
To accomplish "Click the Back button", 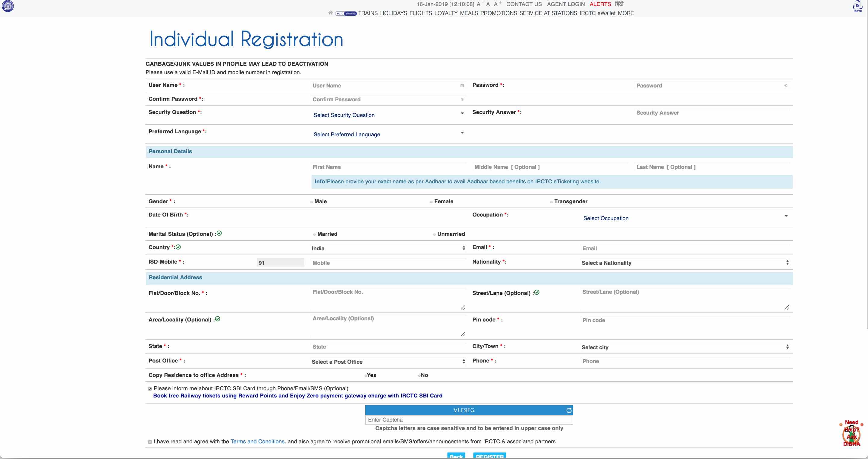I will 456,456.
